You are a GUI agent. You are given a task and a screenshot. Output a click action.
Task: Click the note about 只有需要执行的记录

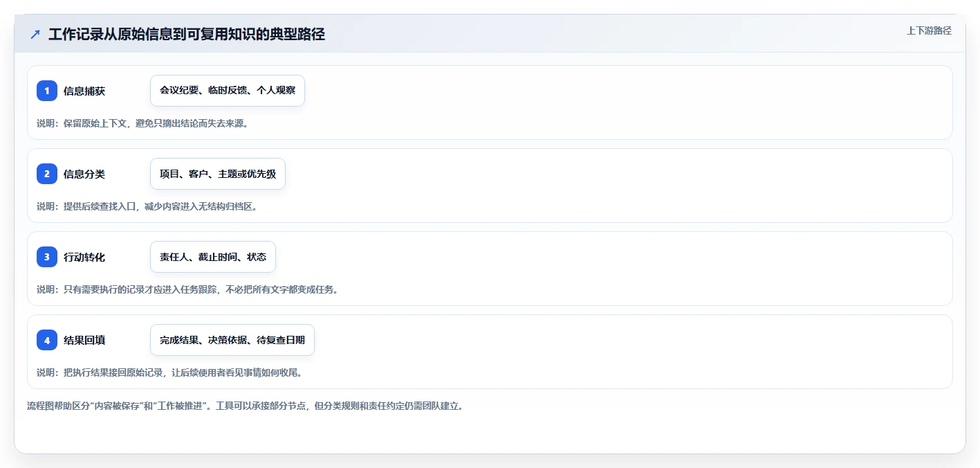(187, 289)
